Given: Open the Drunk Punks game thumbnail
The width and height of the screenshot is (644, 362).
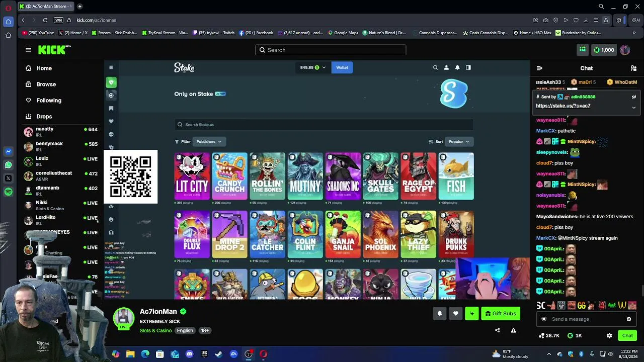Looking at the screenshot, I should click(456, 234).
